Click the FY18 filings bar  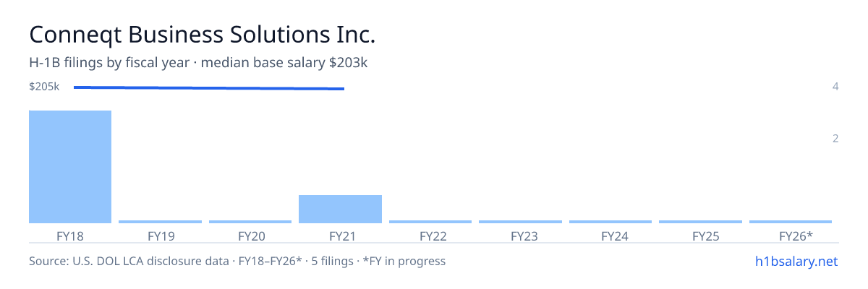[x=70, y=167]
